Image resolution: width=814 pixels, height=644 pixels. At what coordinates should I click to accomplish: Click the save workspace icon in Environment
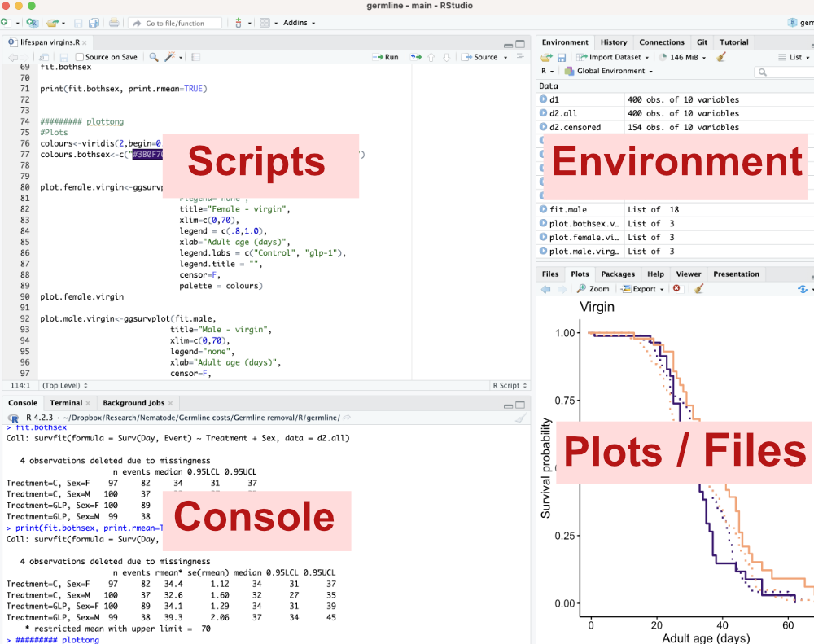point(562,57)
